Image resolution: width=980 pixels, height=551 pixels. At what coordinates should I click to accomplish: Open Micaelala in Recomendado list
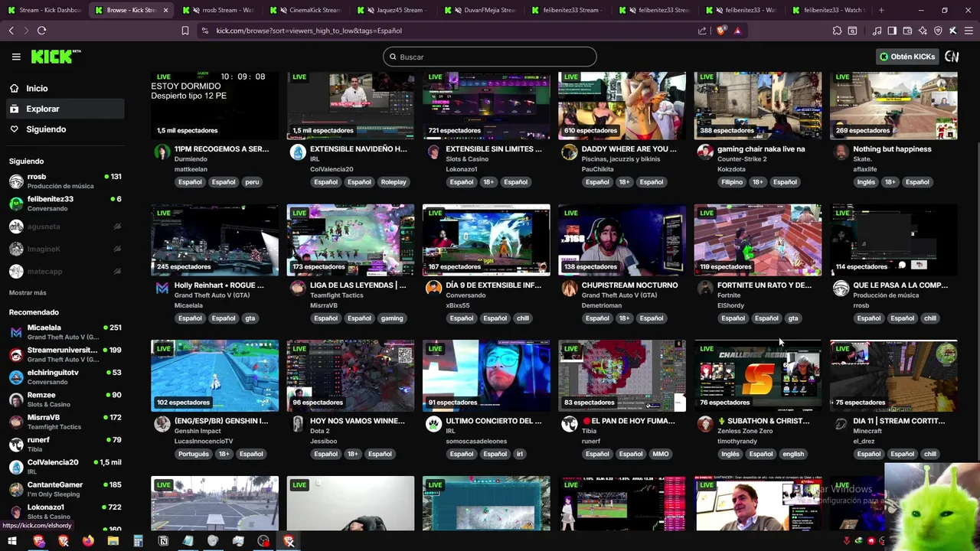tap(65, 332)
